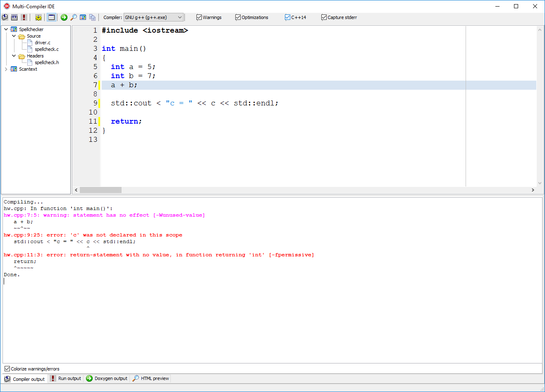Viewport: 545px width, 392px height.
Task: Toggle the Colorize warnings/errors checkbox
Action: (x=7, y=369)
